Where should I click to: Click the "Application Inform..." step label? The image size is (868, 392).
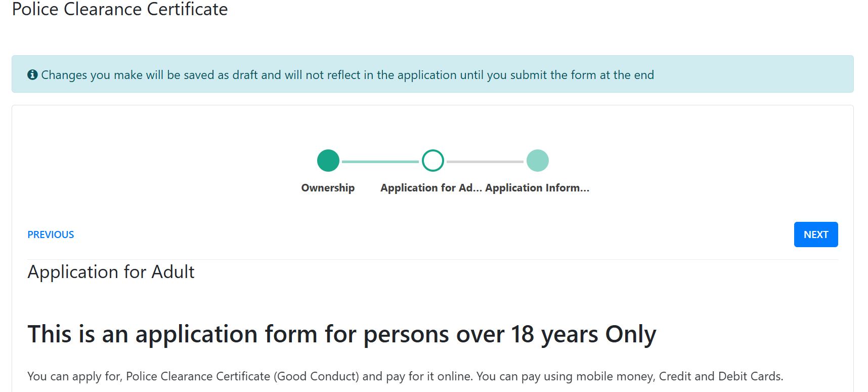tap(537, 187)
